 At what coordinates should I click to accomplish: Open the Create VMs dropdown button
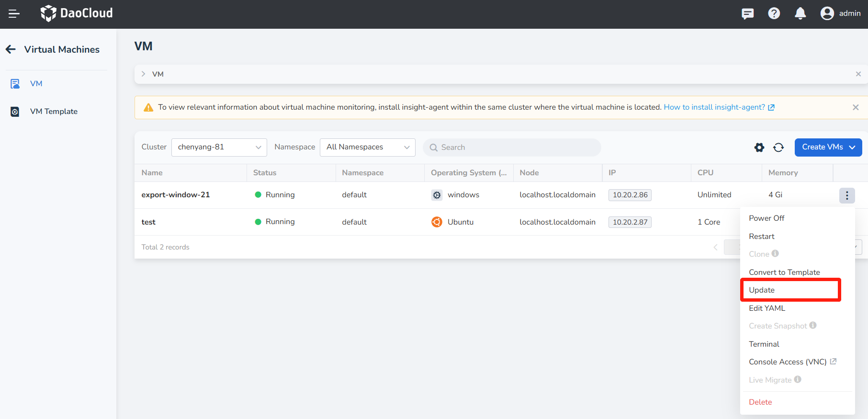pos(828,147)
